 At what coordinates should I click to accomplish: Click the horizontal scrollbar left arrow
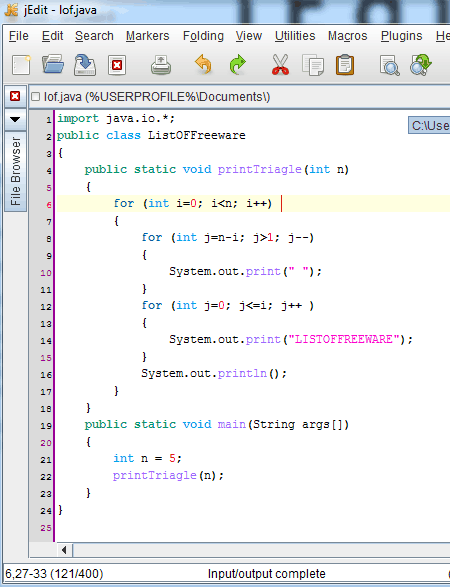64,550
